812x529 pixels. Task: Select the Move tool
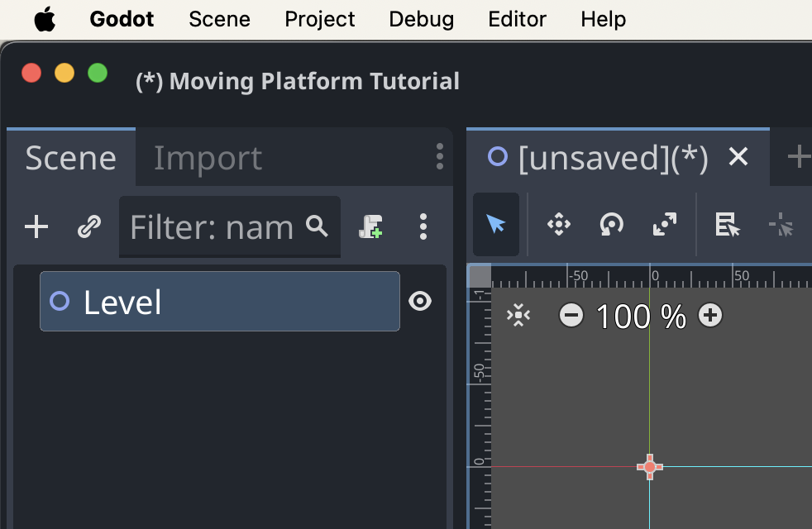point(558,224)
